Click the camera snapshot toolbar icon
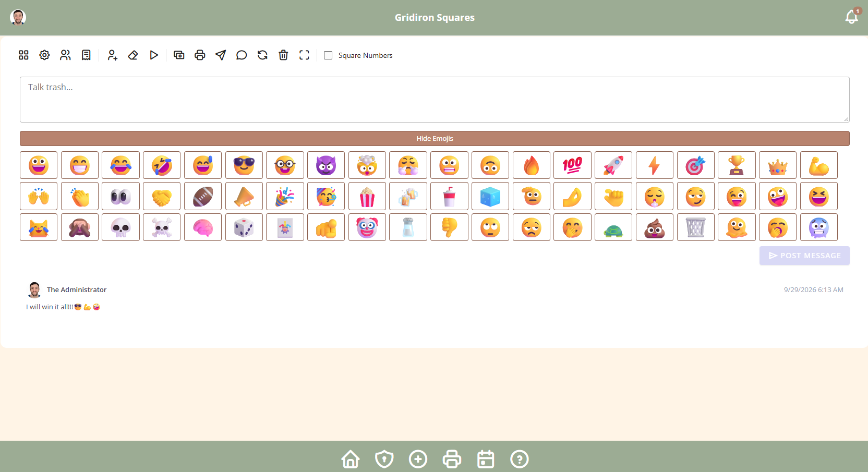 (x=179, y=55)
